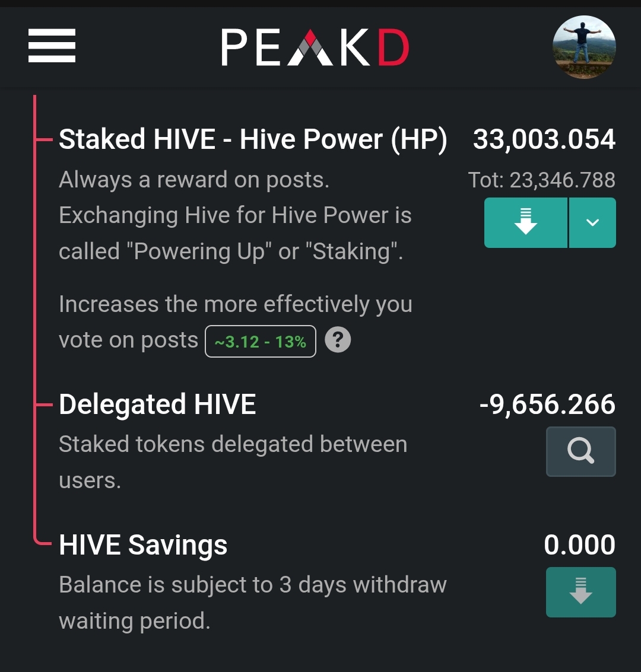Click the ~3.12 - 13% curation badge
The height and width of the screenshot is (672, 641).
coord(261,342)
